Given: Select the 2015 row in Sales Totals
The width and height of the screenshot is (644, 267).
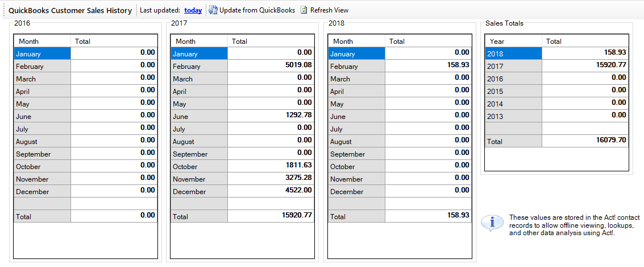Looking at the screenshot, I should (x=557, y=91).
